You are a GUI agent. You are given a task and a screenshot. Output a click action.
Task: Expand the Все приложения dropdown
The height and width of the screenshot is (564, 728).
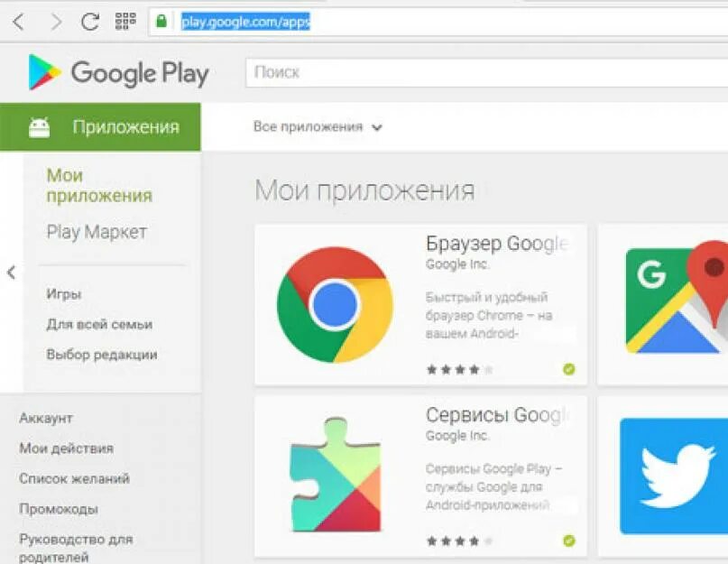(x=318, y=127)
